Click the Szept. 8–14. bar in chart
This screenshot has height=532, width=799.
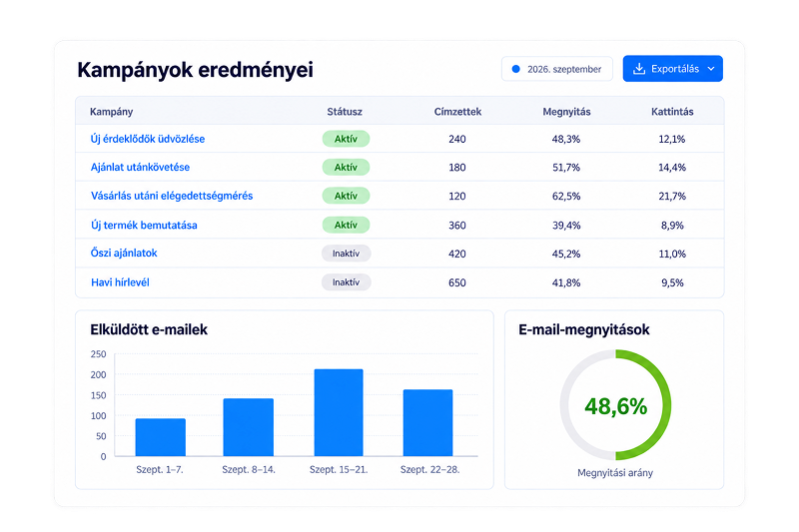click(248, 427)
